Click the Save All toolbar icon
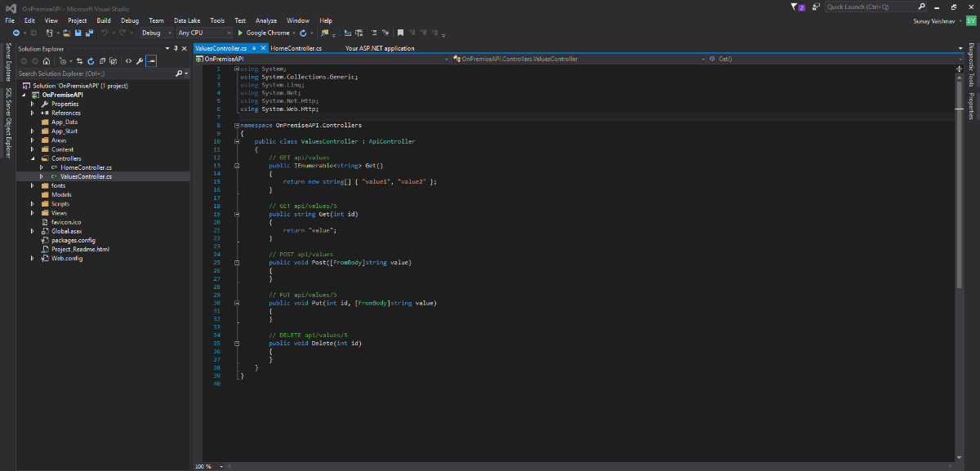Screen dimensions: 980x471 click(x=87, y=33)
